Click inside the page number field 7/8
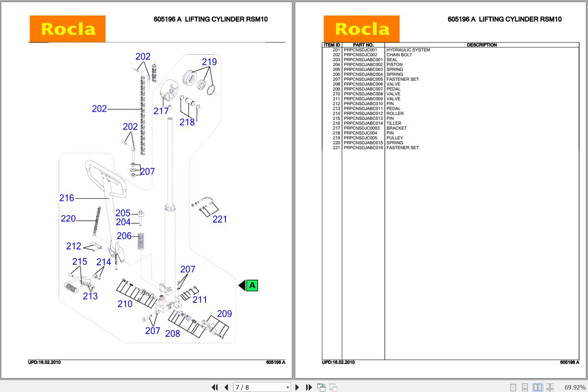Image resolution: width=588 pixels, height=392 pixels. click(x=253, y=387)
